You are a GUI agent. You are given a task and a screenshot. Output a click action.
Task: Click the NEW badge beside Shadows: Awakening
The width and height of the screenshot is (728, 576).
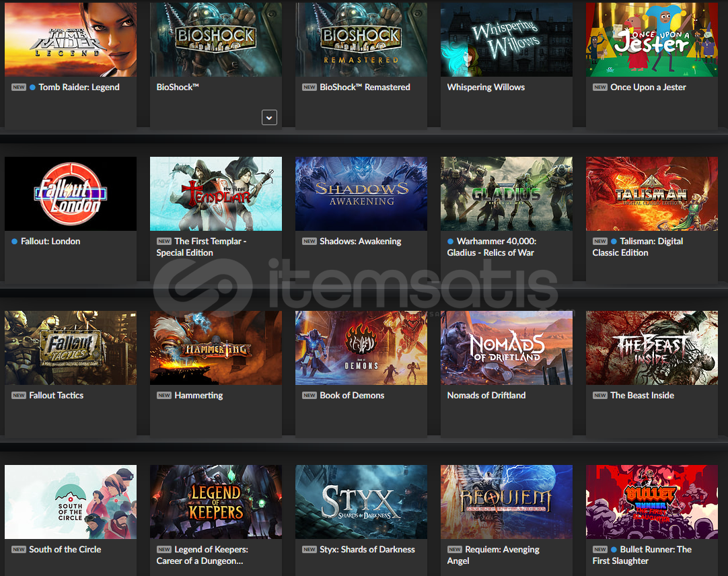tap(310, 242)
